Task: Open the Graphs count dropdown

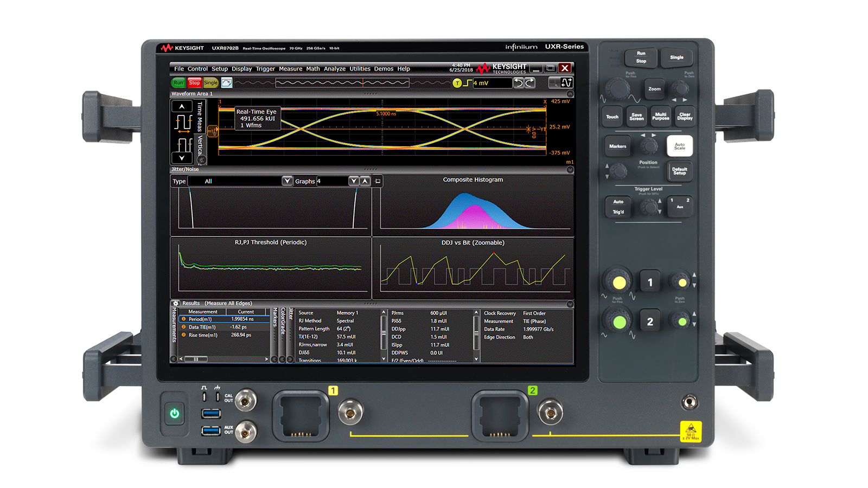Action: click(x=354, y=181)
